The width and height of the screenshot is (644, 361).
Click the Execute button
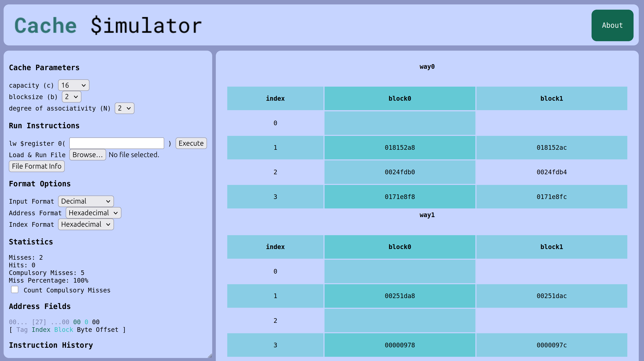pyautogui.click(x=191, y=143)
